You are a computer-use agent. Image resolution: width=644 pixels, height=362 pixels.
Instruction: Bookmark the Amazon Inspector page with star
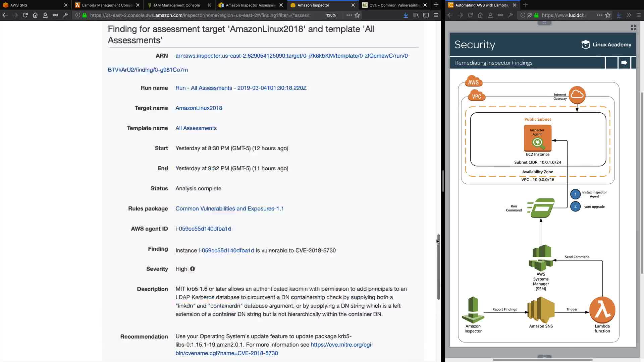point(357,15)
